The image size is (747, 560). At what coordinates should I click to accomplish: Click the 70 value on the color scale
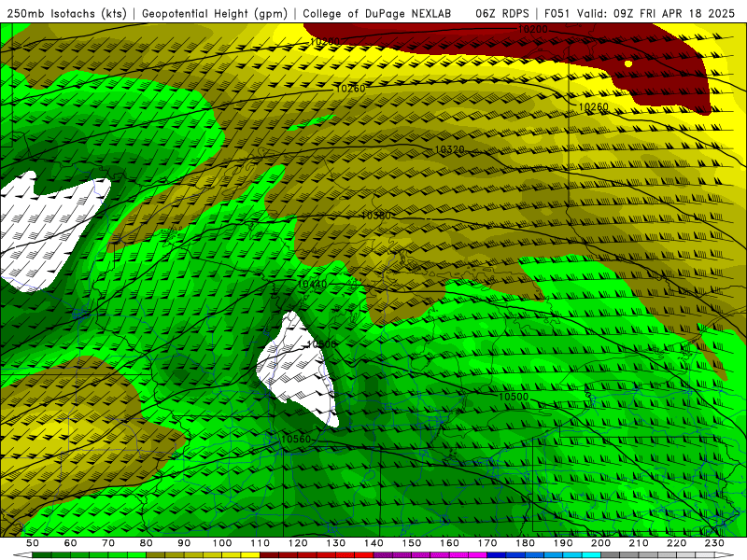(x=108, y=543)
